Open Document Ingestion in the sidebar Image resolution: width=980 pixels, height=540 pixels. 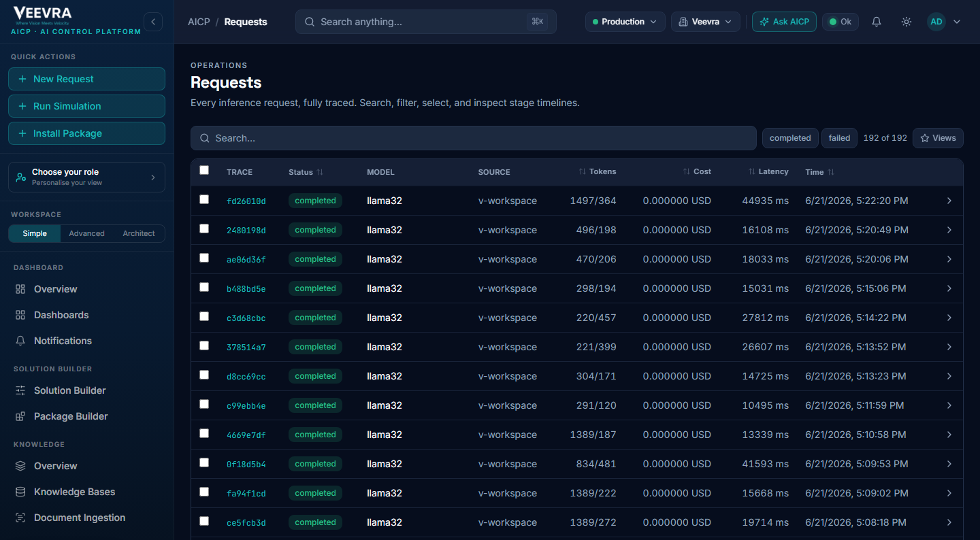pos(86,518)
